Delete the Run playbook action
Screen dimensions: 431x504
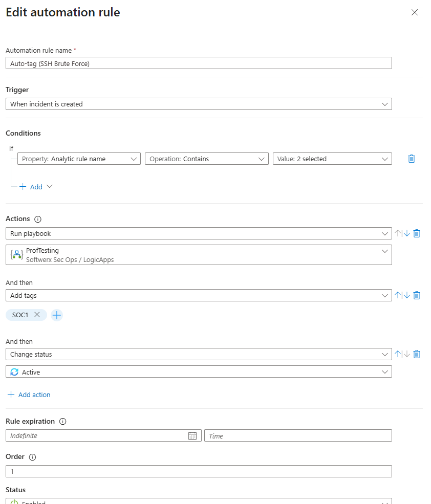pyautogui.click(x=417, y=233)
